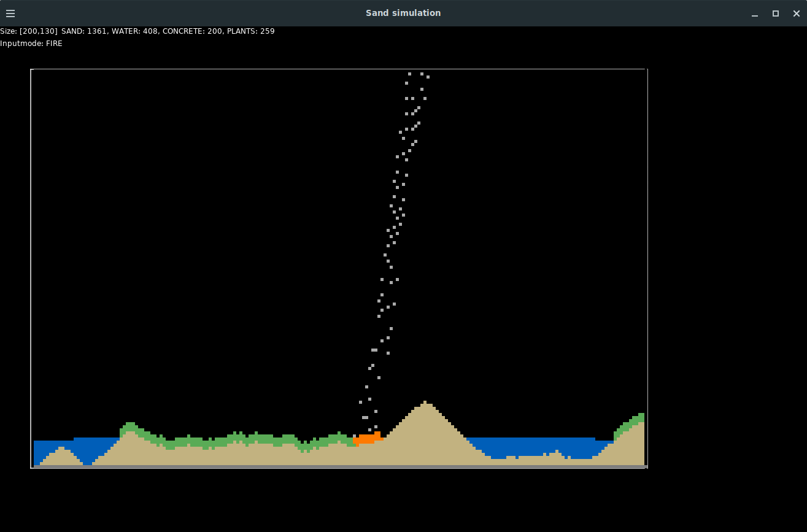Click the peak of the large sand hill
This screenshot has height=532, width=807.
pyautogui.click(x=425, y=403)
